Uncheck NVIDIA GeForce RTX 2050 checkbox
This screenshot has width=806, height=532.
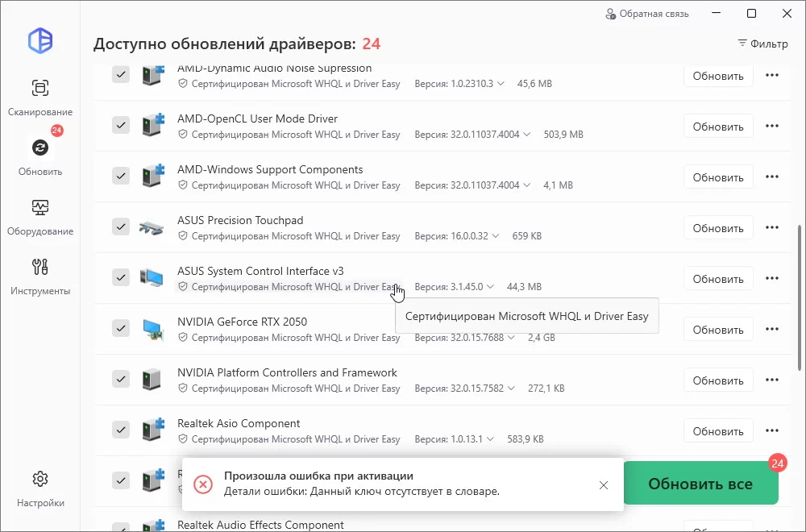coord(121,328)
